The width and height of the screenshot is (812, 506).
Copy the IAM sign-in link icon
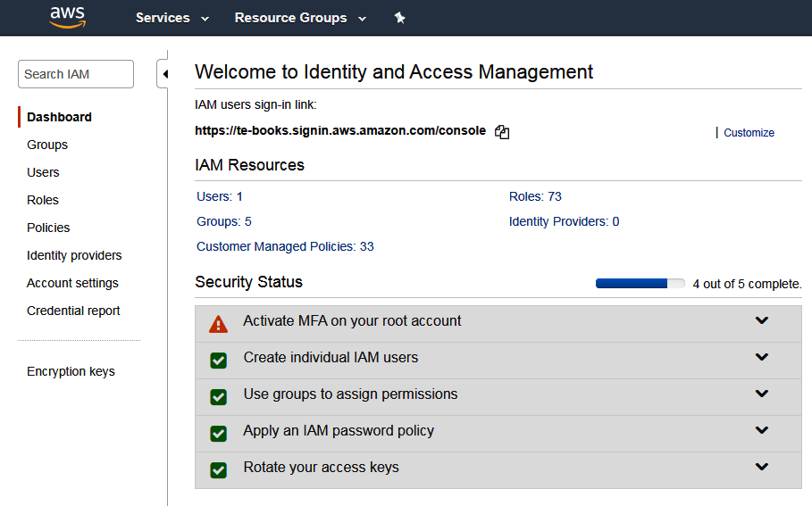pos(502,132)
